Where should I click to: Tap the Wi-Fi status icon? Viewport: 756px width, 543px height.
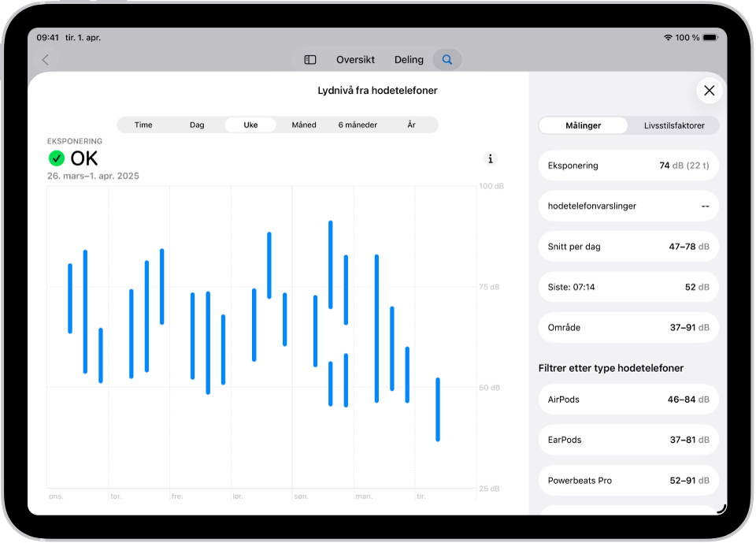[x=668, y=38]
